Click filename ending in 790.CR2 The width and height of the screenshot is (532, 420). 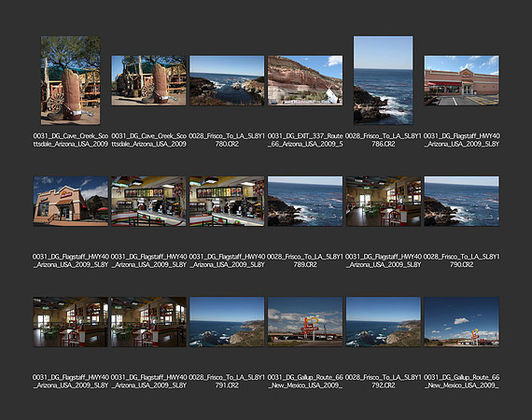461,260
